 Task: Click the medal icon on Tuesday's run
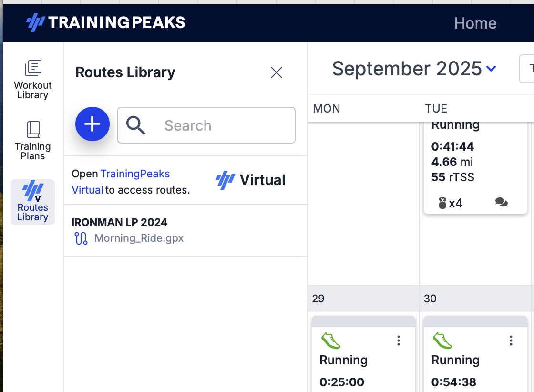pyautogui.click(x=442, y=203)
